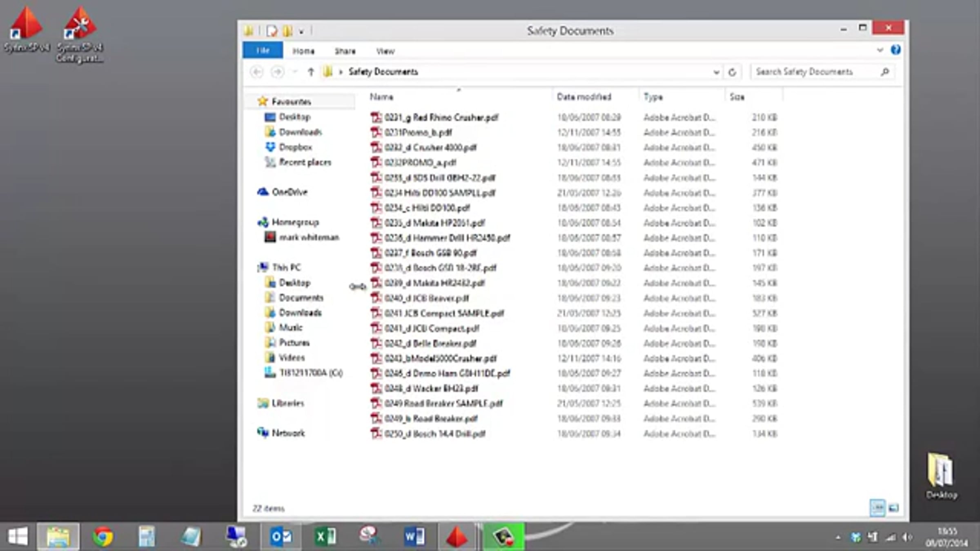This screenshot has height=551, width=980.
Task: Open Word from the taskbar
Action: pyautogui.click(x=414, y=536)
